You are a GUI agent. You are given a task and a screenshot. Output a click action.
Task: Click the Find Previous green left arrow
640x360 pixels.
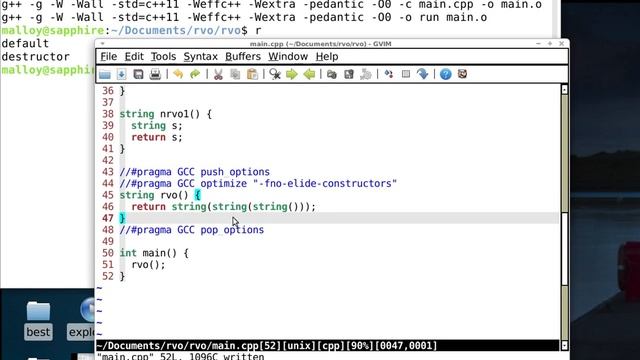pyautogui.click(x=309, y=74)
